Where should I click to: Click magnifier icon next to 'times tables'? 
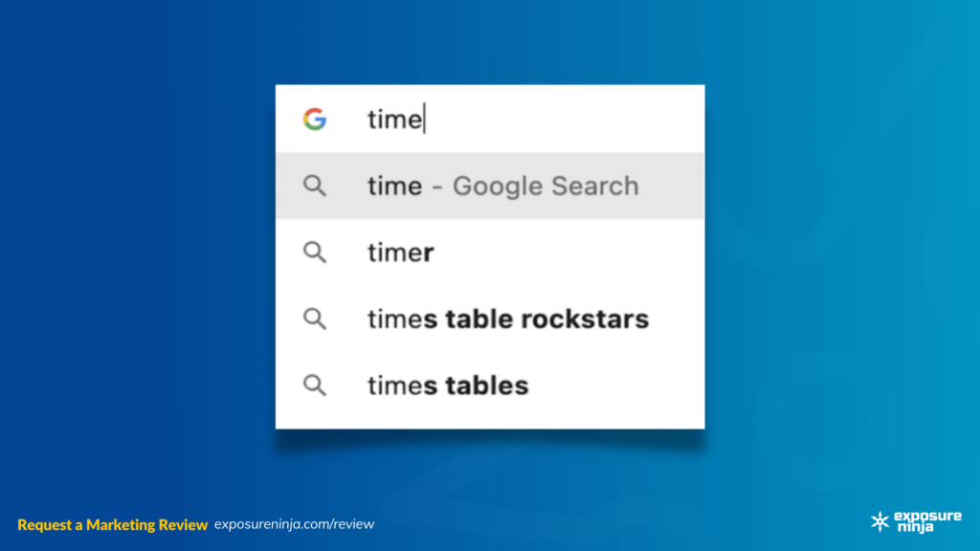[x=314, y=386]
